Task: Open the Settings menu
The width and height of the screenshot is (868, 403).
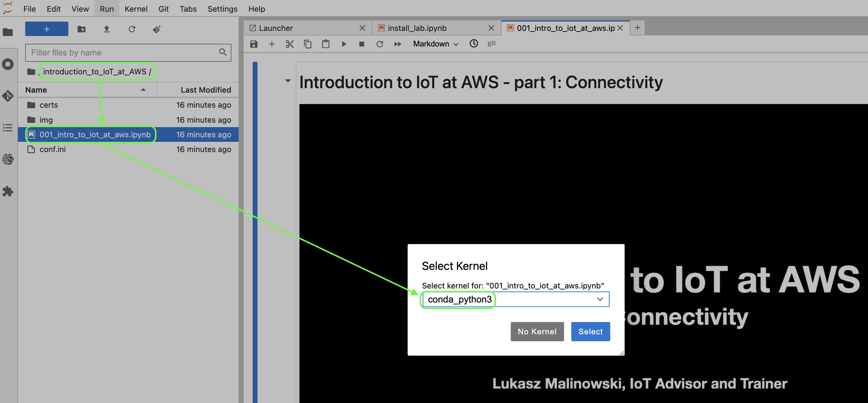Action: (x=222, y=9)
